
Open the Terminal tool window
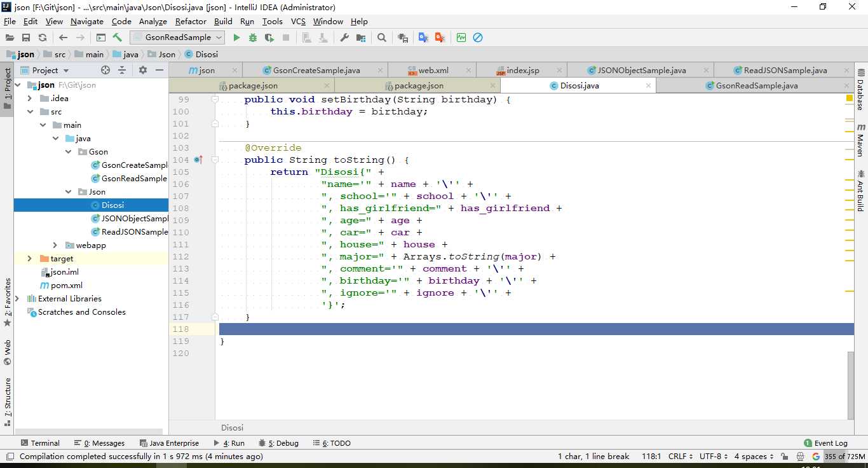40,443
